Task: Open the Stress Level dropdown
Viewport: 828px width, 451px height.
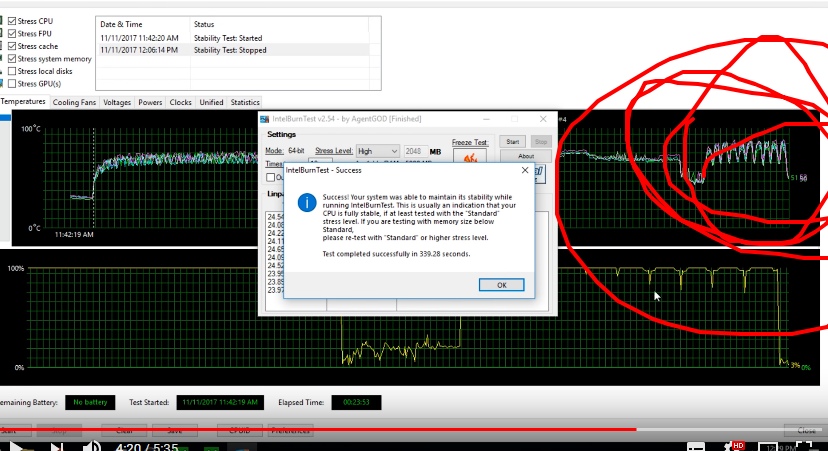Action: coord(378,151)
